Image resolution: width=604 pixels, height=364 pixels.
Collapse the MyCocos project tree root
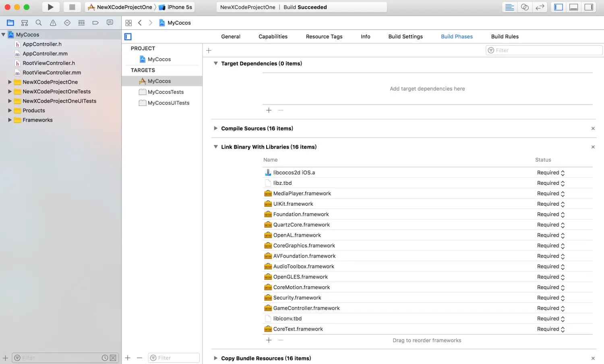[x=4, y=35]
